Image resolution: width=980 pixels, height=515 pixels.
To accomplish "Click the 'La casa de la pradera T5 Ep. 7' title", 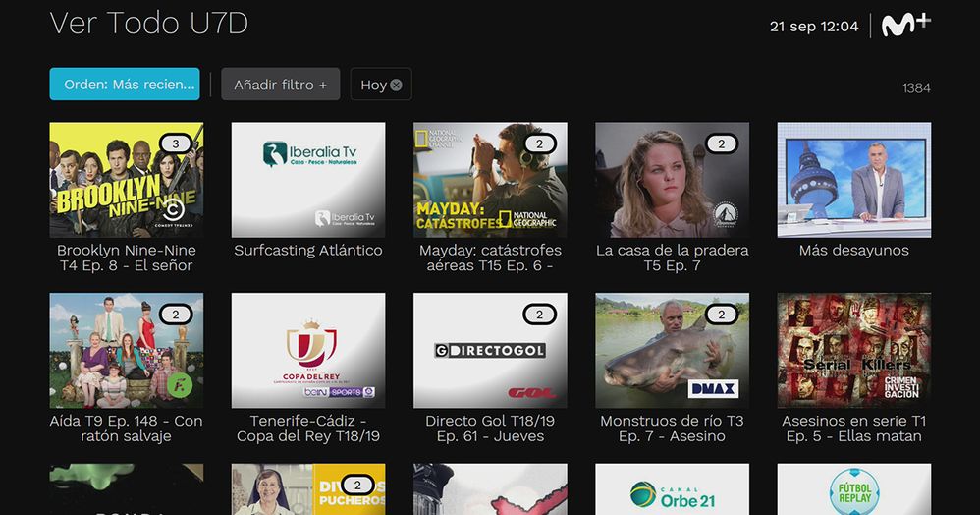I will pos(672,257).
